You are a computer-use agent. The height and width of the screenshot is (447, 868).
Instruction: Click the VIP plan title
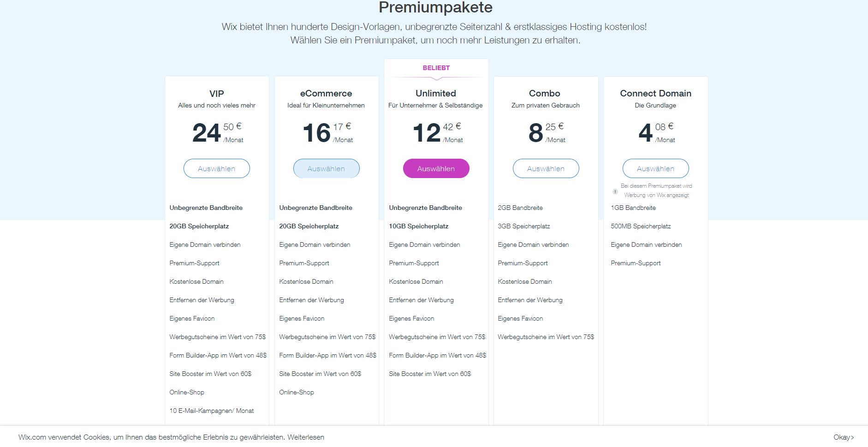pos(217,94)
